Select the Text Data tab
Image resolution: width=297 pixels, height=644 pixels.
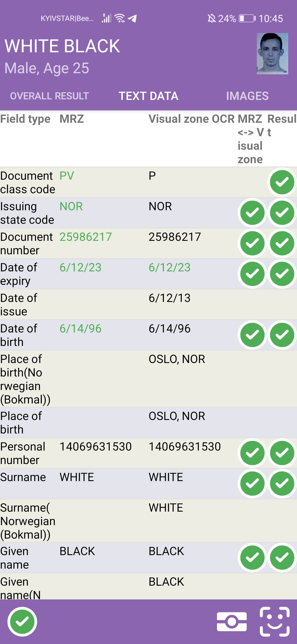[x=148, y=96]
